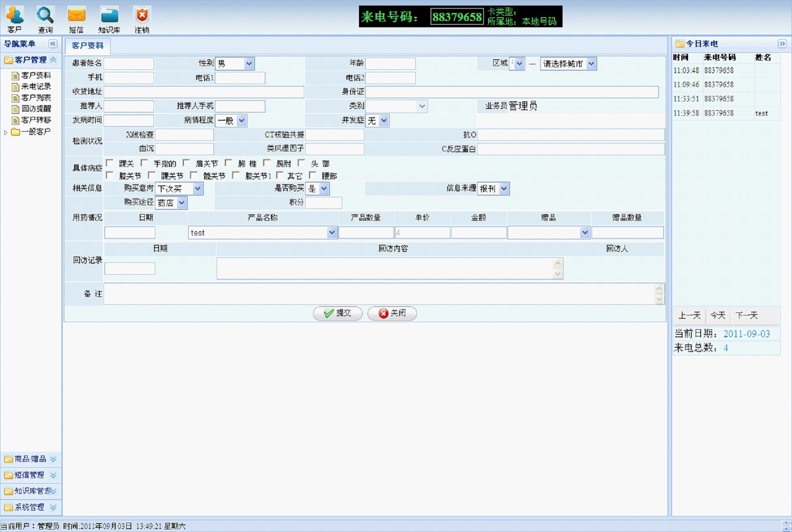Open the 病情程度 dropdown
The height and width of the screenshot is (532, 792).
click(231, 121)
